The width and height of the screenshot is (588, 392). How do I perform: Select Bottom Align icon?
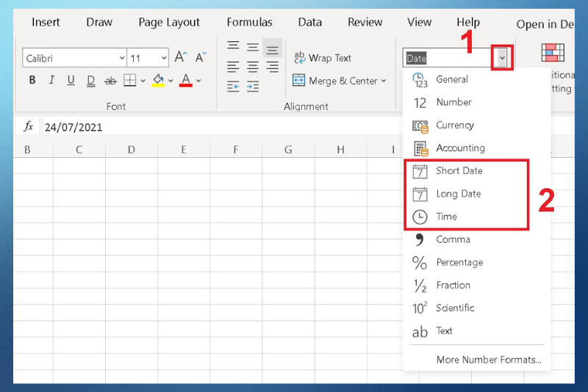[x=272, y=48]
